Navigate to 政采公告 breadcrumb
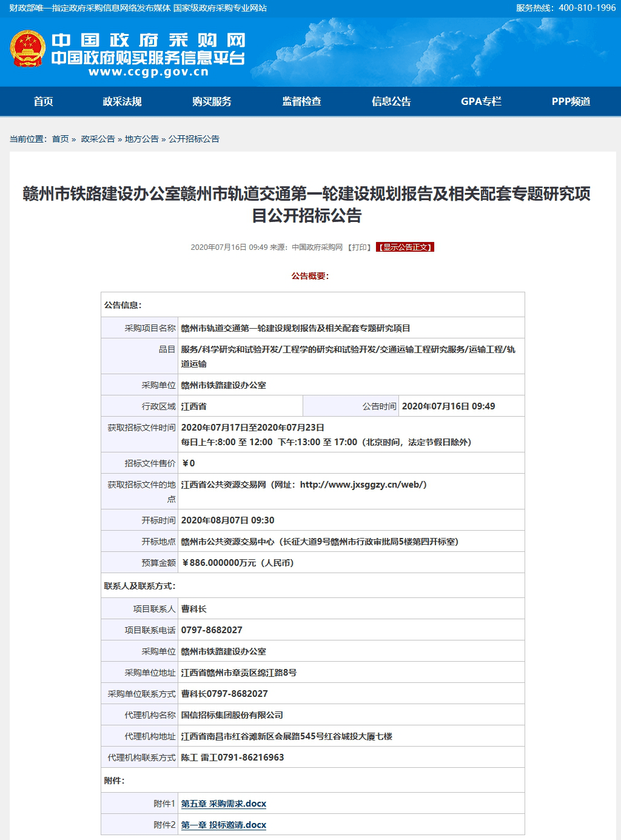621x840 pixels. [98, 139]
